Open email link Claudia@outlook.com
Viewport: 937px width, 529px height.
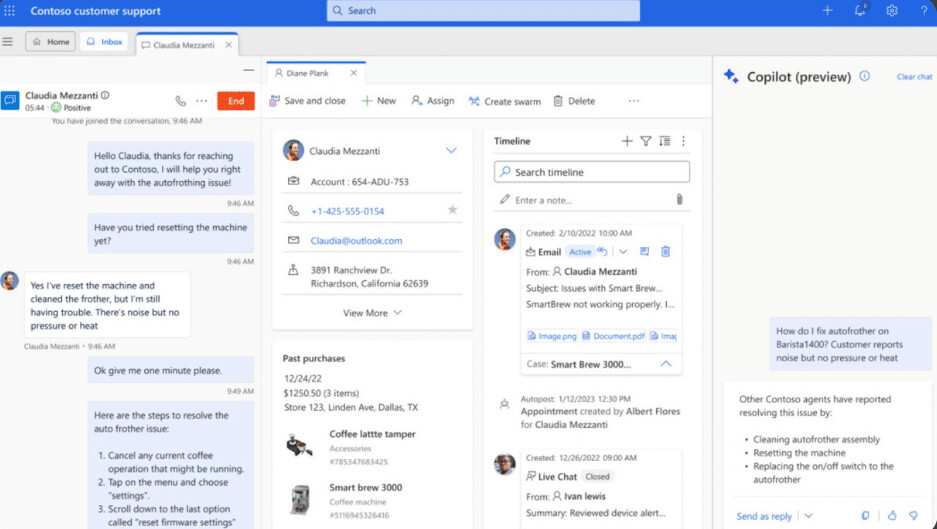[356, 240]
